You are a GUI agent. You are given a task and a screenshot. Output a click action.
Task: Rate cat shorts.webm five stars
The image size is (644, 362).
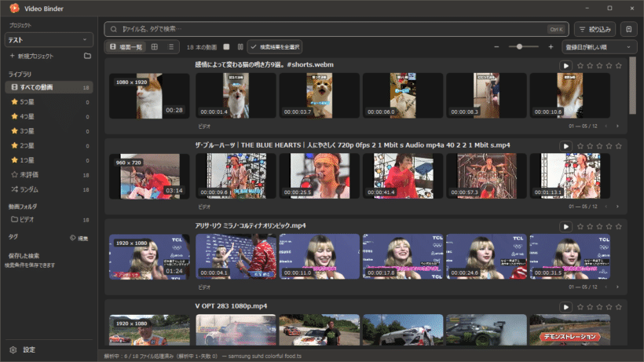coord(619,66)
